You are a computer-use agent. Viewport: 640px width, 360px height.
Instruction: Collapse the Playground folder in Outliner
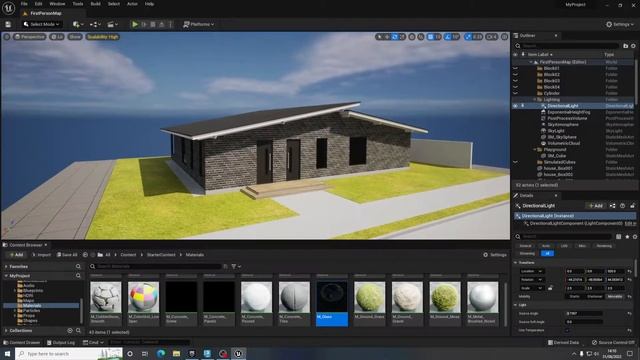(x=535, y=150)
